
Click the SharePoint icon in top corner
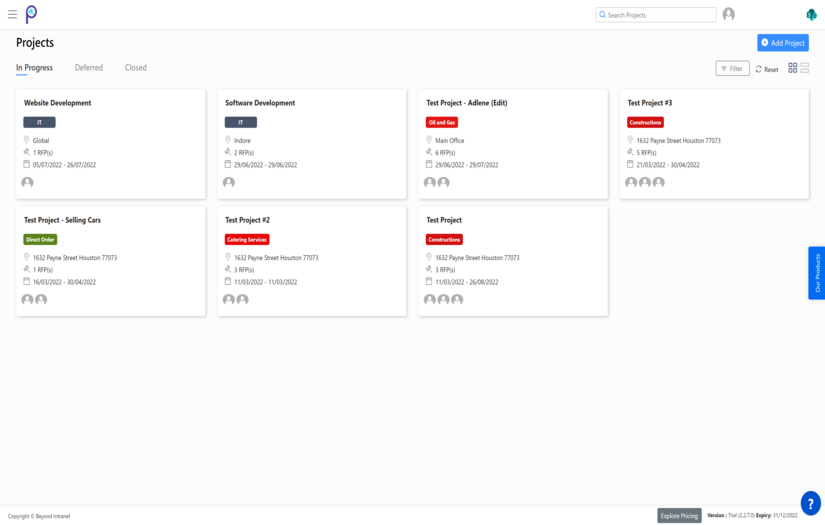point(811,15)
